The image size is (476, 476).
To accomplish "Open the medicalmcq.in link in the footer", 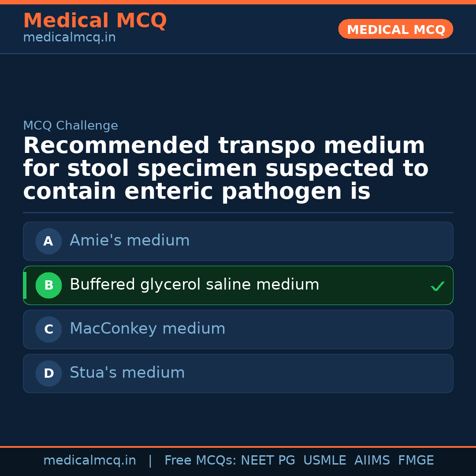I will pos(89,461).
